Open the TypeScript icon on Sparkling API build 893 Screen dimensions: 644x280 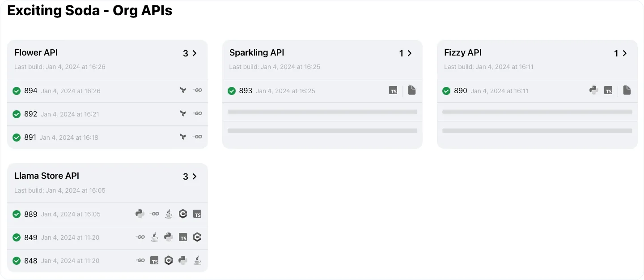[393, 90]
